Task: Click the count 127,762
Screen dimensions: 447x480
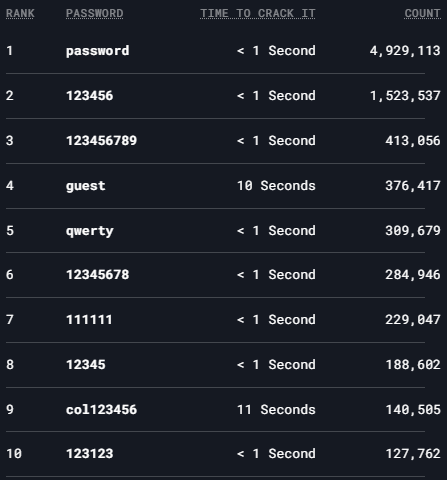Action: 413,454
